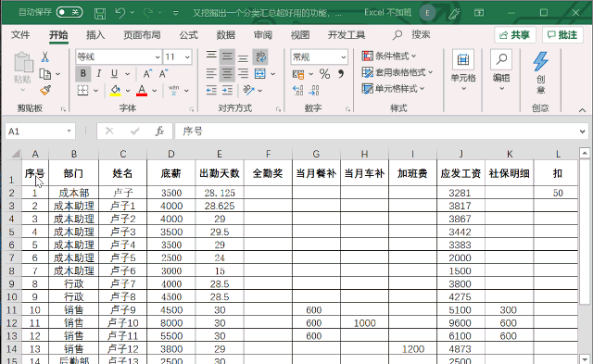
Task: Align text right
Action: click(243, 73)
